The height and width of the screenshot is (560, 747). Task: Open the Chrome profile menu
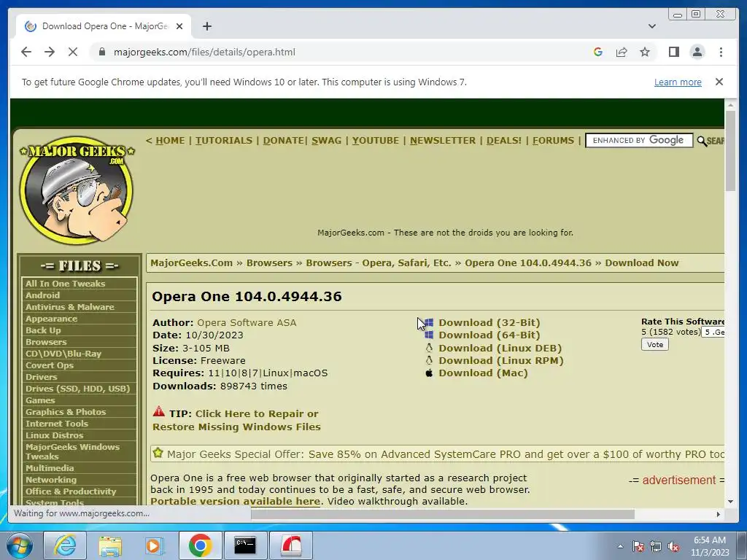point(697,52)
